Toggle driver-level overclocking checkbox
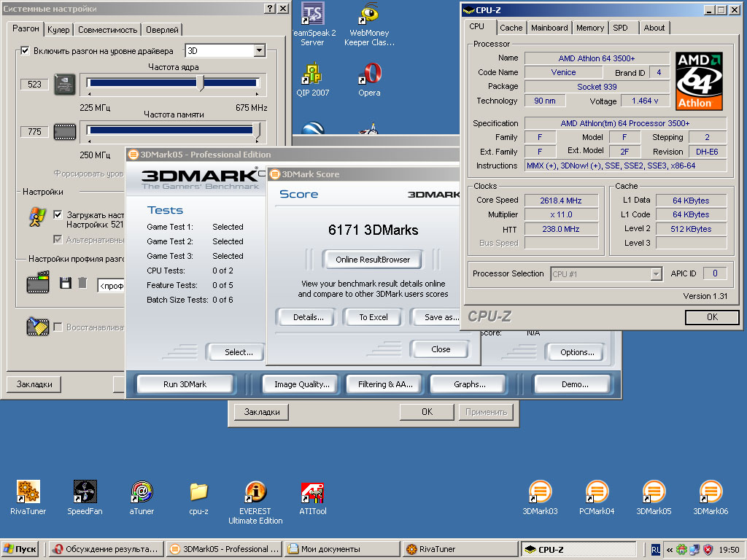This screenshot has height=560, width=747. (x=26, y=50)
